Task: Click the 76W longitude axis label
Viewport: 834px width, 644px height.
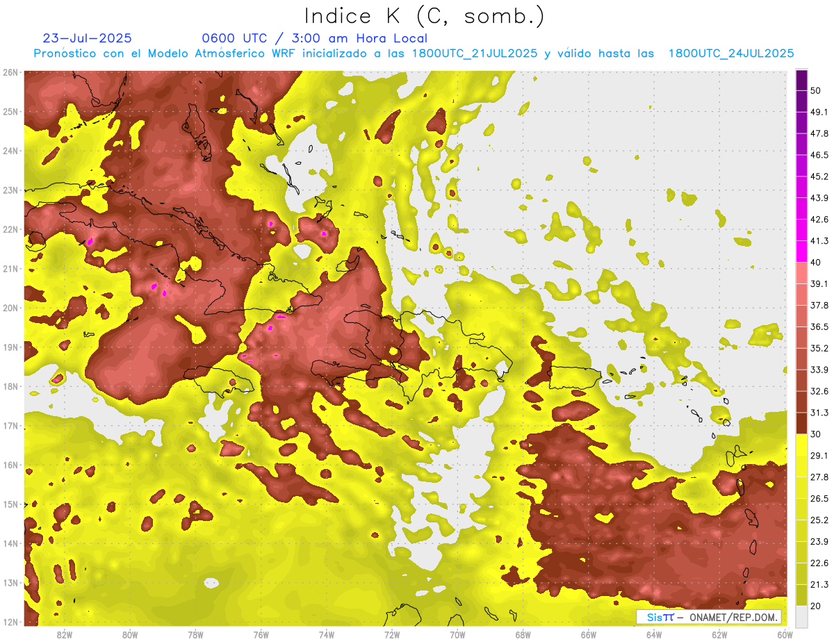Action: [261, 635]
